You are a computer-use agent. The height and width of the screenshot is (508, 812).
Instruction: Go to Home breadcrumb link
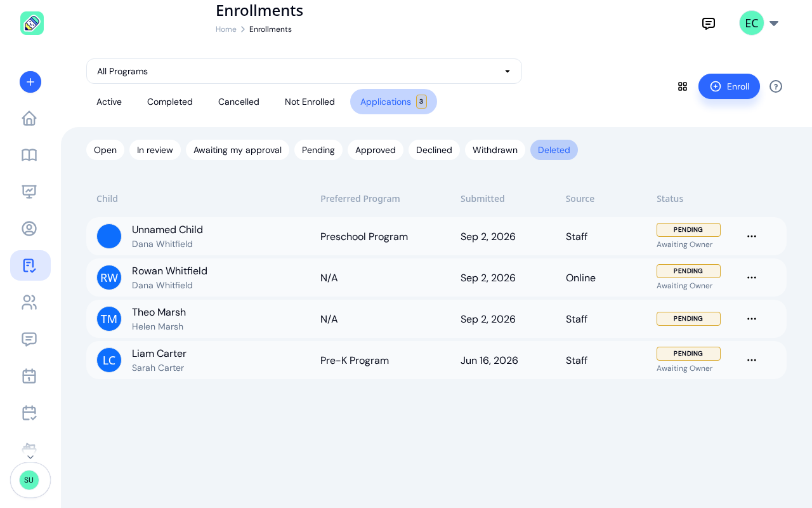pyautogui.click(x=226, y=29)
